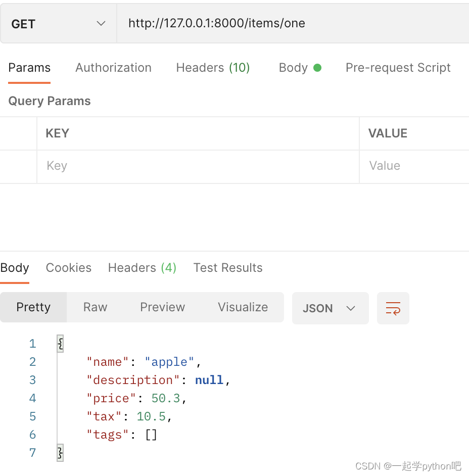Switch to the Params tab
Image resolution: width=469 pixels, height=476 pixels.
(29, 68)
